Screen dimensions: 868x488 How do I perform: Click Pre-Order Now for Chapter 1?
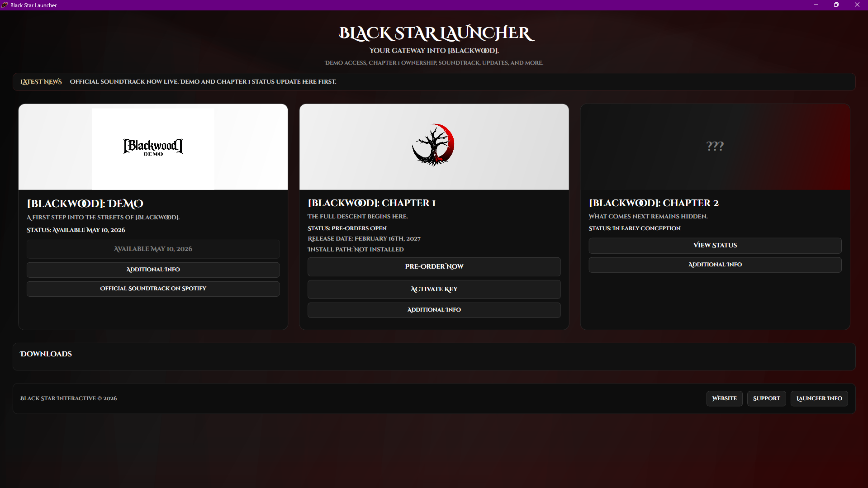tap(434, 267)
